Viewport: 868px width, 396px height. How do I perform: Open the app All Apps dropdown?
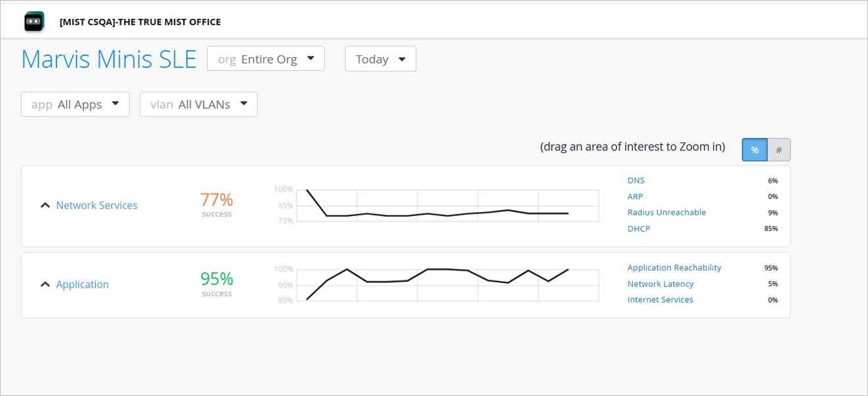coord(76,104)
